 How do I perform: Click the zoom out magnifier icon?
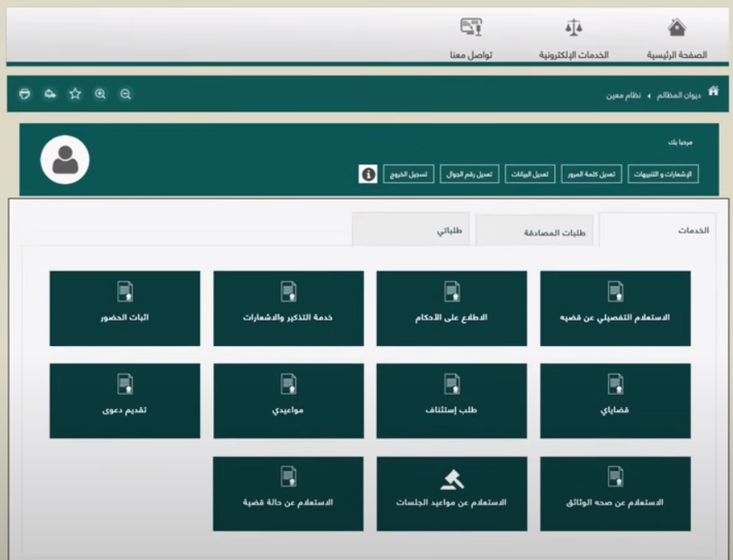pos(126,94)
